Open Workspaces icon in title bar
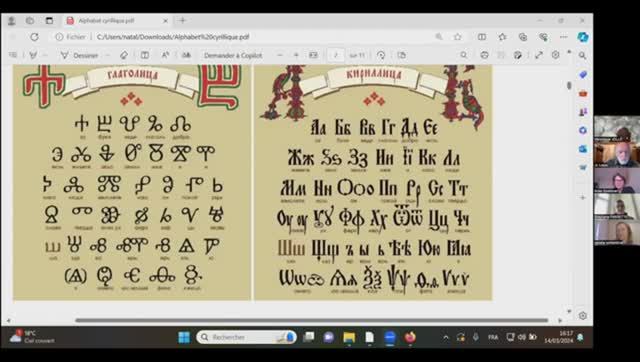Viewport: 640px width, 362px height. [30, 20]
